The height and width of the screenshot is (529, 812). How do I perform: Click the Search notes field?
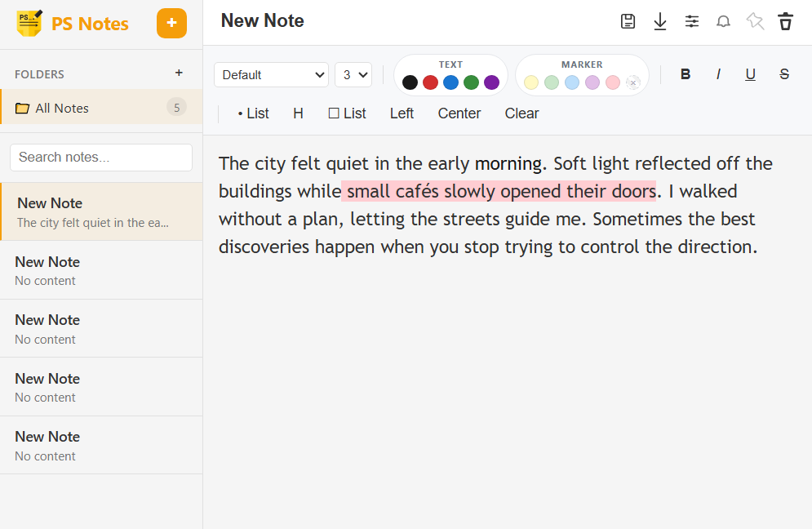click(x=101, y=158)
